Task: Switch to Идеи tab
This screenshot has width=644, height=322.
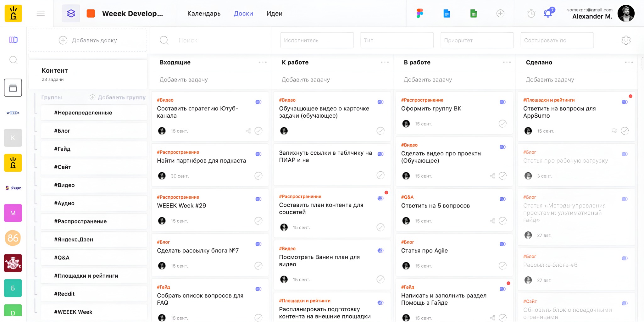Action: pos(275,14)
